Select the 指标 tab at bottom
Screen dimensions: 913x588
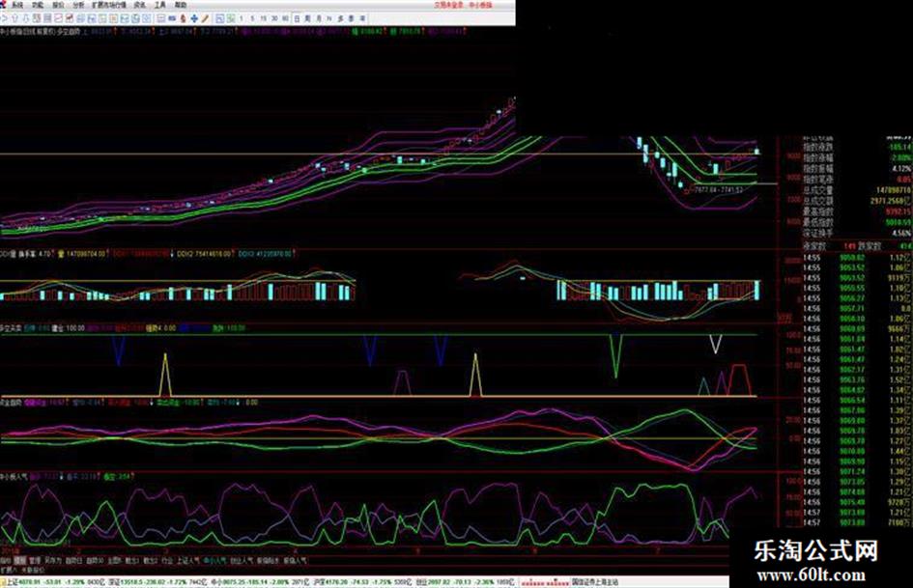click(x=5, y=561)
